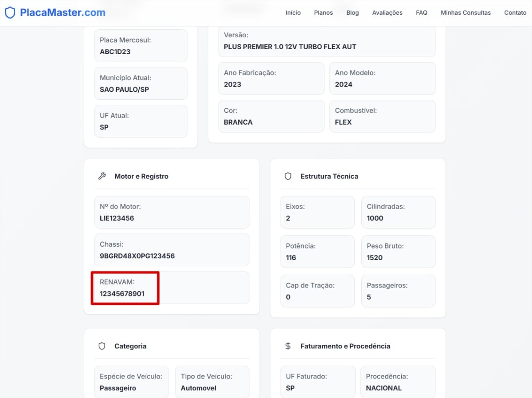Image resolution: width=532 pixels, height=398 pixels.
Task: Open the FAQ page
Action: [422, 12]
